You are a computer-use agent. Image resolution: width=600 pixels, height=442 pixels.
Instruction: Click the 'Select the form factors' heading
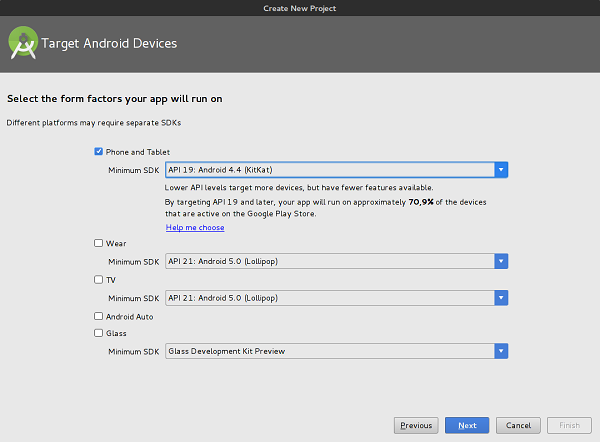[114, 99]
